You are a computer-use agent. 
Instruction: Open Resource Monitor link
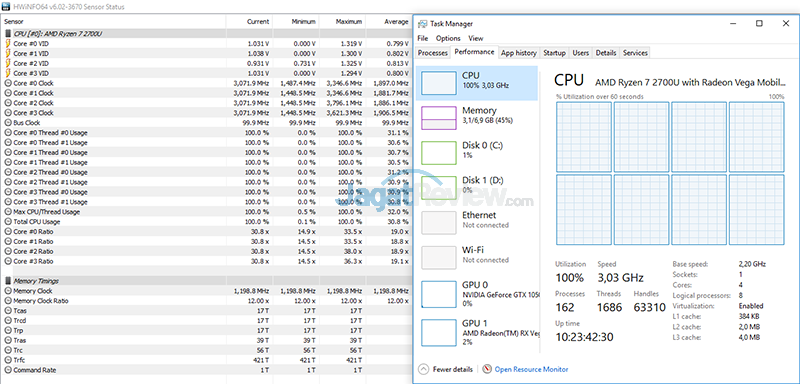[x=531, y=369]
